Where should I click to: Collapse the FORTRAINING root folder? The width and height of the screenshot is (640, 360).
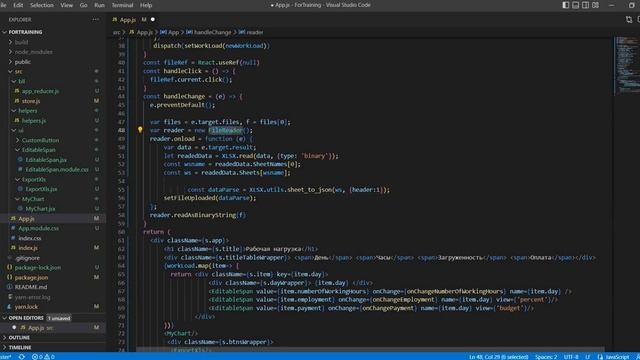pyautogui.click(x=4, y=32)
